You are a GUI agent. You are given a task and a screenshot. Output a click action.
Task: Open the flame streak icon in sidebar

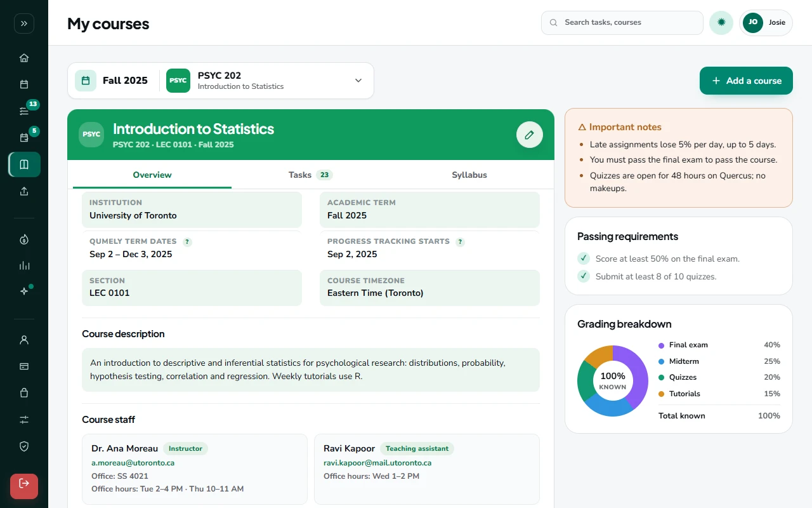tap(24, 239)
